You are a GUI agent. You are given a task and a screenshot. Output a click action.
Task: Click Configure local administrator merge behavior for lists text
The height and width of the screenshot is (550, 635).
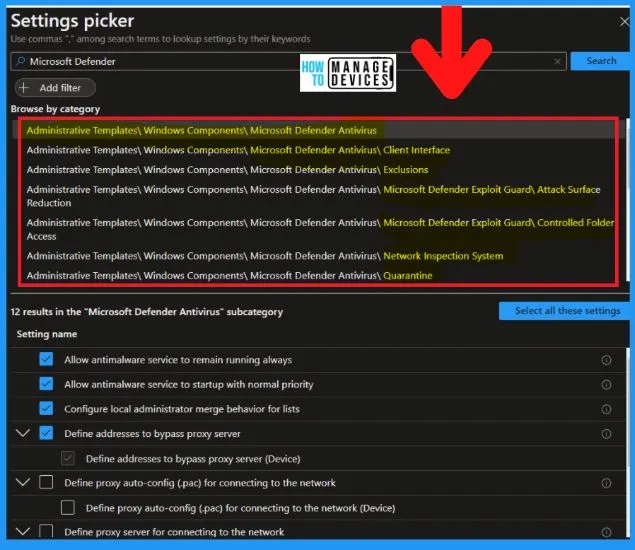click(182, 409)
